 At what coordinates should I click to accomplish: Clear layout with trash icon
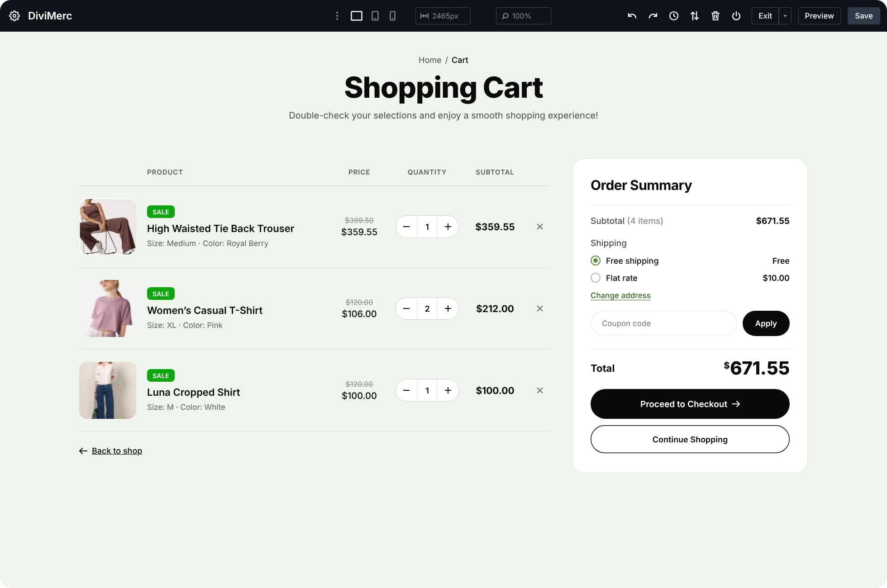(x=715, y=16)
